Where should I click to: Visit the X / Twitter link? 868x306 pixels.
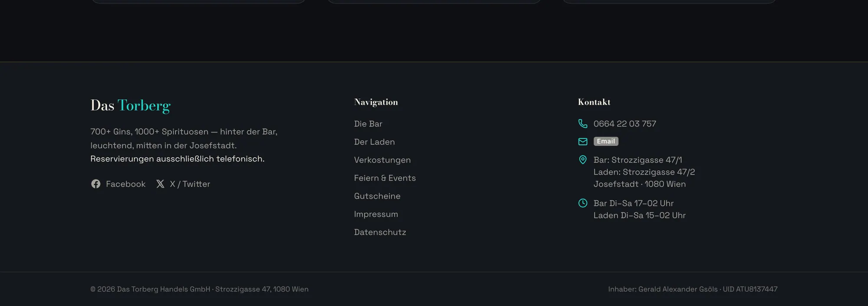[x=190, y=184]
